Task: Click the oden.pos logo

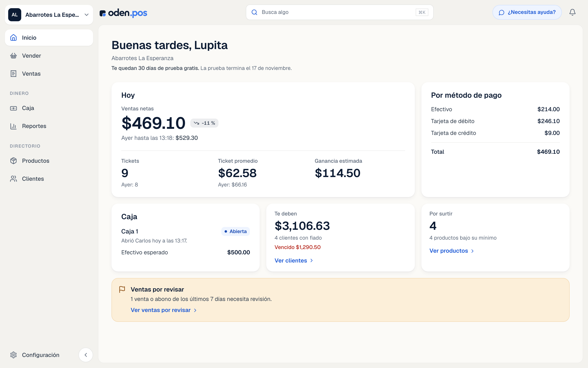Action: click(124, 13)
